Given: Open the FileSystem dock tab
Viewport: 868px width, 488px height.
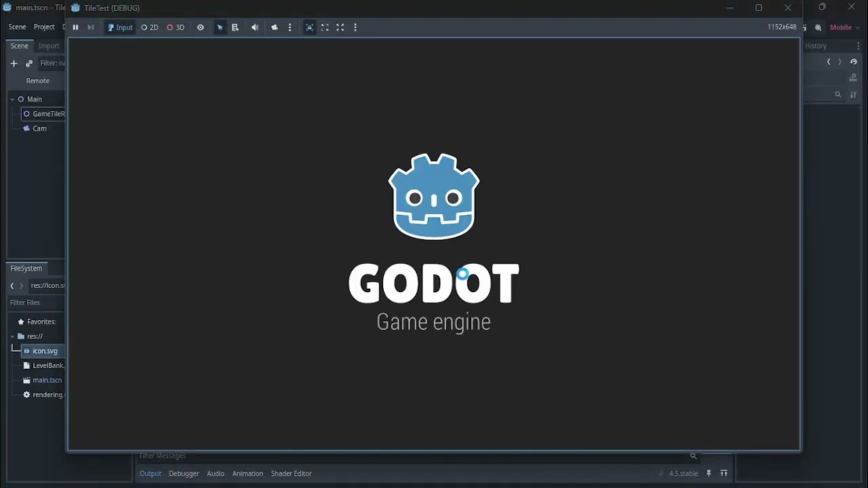Looking at the screenshot, I should point(26,268).
